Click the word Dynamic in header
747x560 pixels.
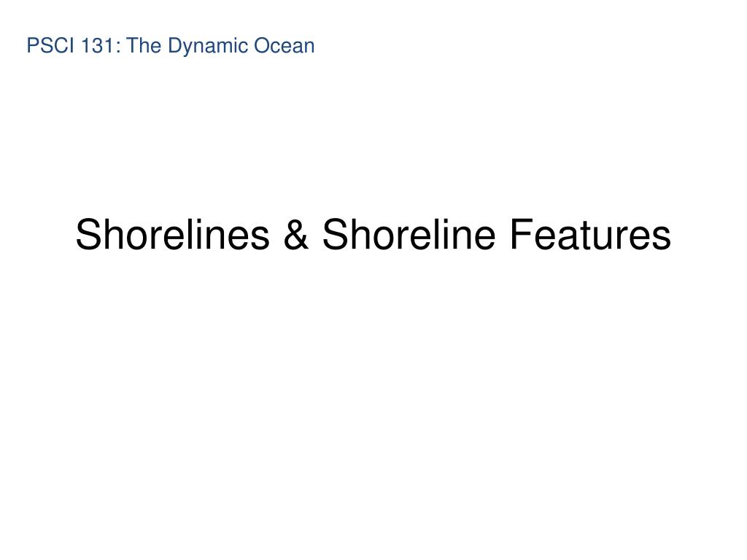point(208,46)
